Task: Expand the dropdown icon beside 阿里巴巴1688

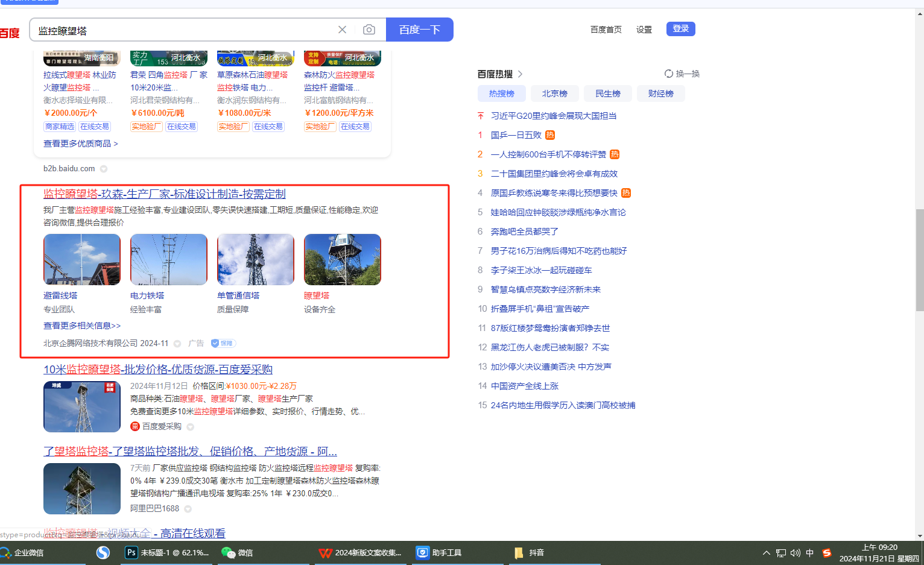Action: pos(188,509)
